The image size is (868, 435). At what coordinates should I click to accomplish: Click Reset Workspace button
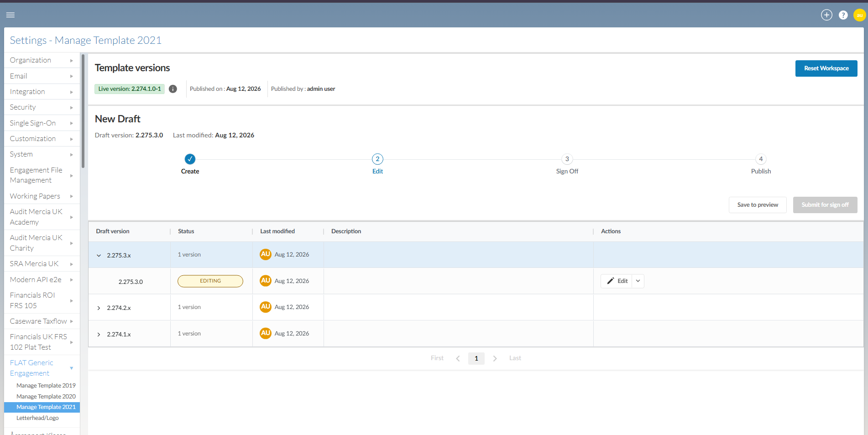(x=826, y=68)
